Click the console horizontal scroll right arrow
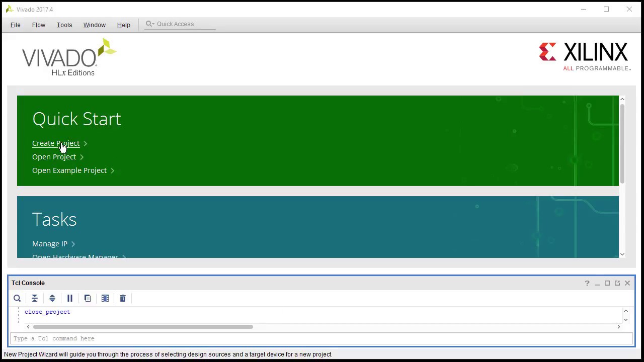 click(619, 327)
